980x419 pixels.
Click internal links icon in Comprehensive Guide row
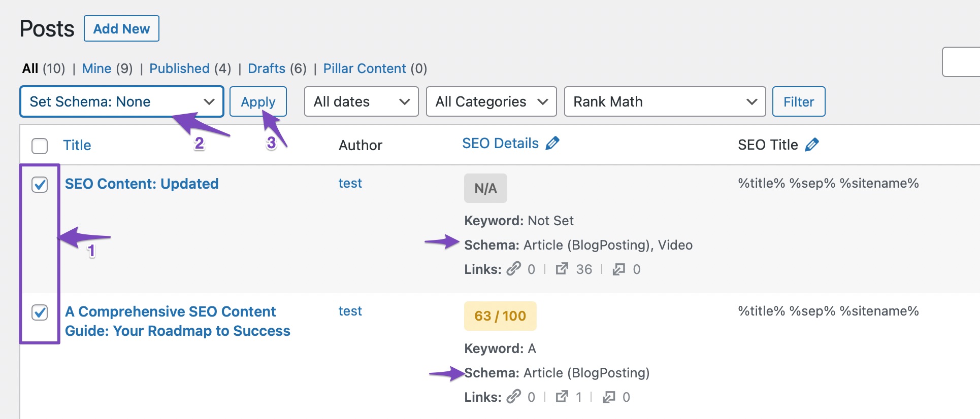coord(514,396)
